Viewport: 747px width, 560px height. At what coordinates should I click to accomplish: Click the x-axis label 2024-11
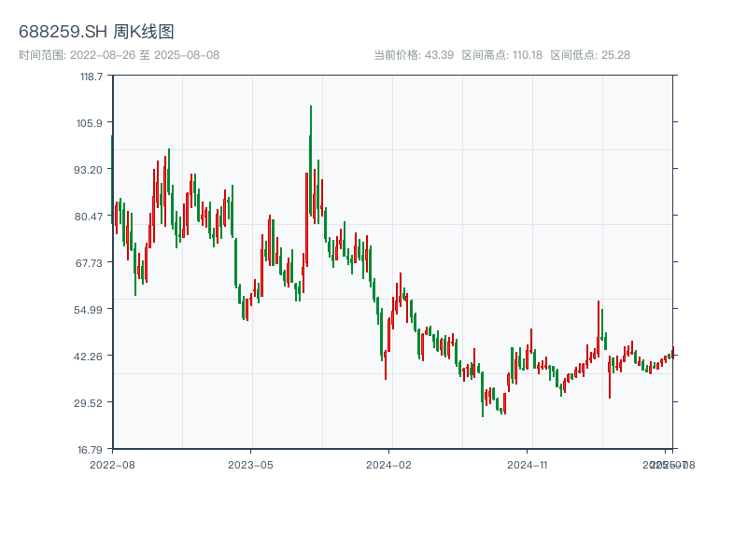pyautogui.click(x=527, y=465)
